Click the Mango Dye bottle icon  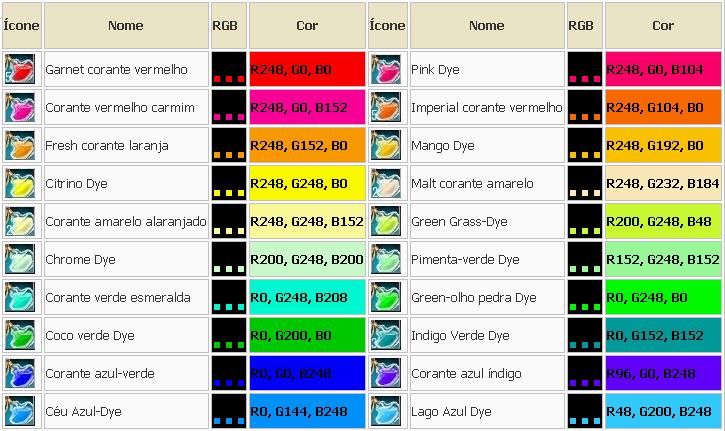pyautogui.click(x=386, y=145)
